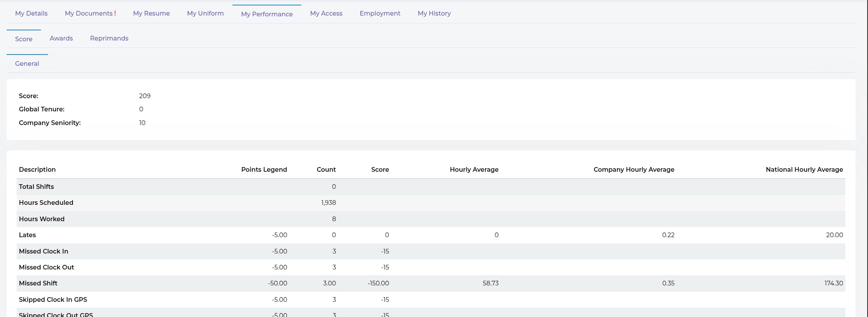Click the Hourly Average column header
The image size is (868, 317).
click(x=474, y=169)
